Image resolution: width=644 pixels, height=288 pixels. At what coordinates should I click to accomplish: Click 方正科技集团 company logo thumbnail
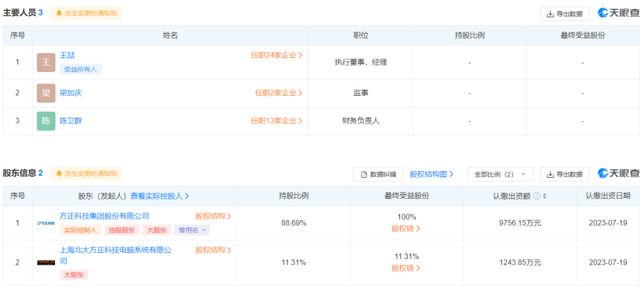46,223
